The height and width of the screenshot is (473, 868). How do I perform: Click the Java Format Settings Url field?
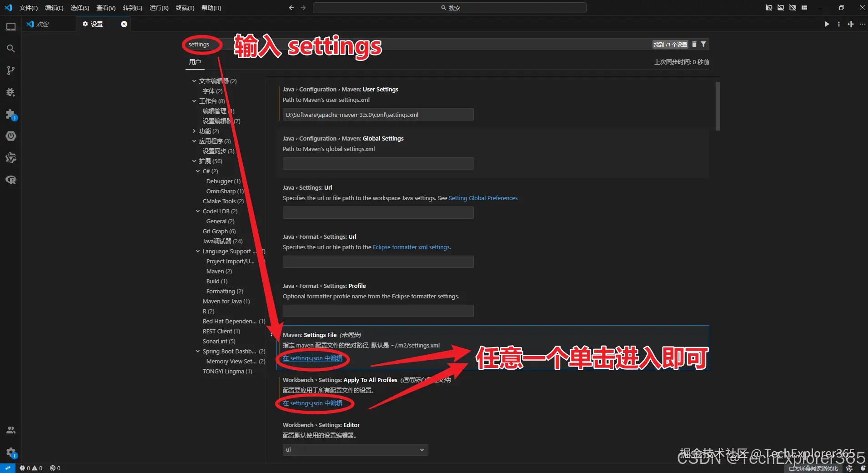pos(378,262)
